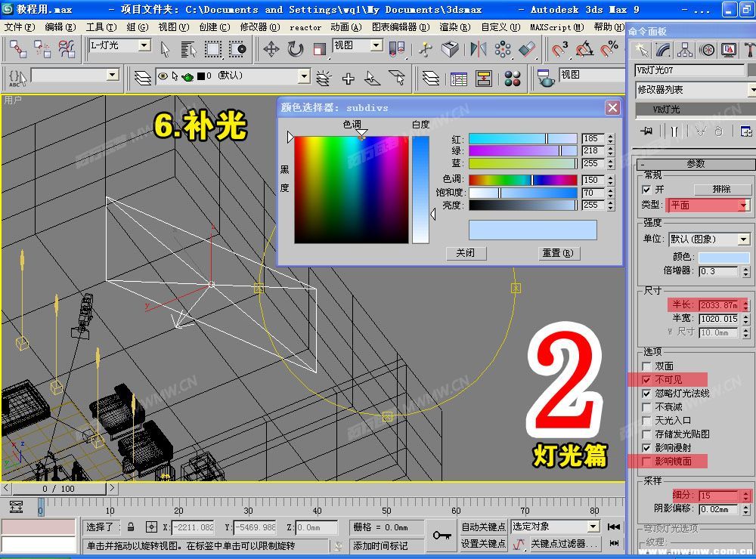The width and height of the screenshot is (756, 559).
Task: Go to start of animation
Action: pos(613,527)
